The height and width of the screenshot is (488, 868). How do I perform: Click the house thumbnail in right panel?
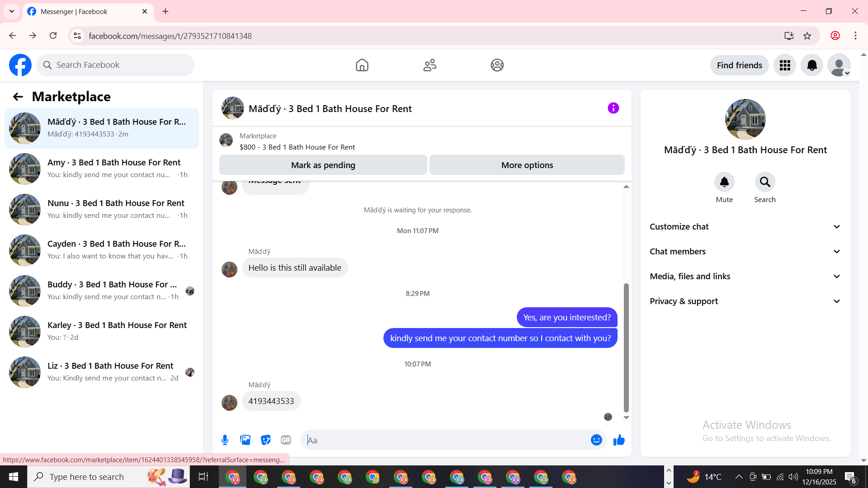tap(745, 119)
